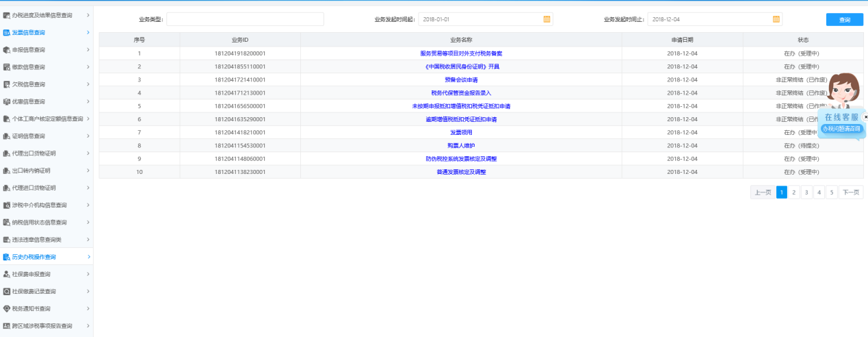This screenshot has width=868, height=337.
Task: Close the 在线客服 floating widget
Action: [x=865, y=117]
